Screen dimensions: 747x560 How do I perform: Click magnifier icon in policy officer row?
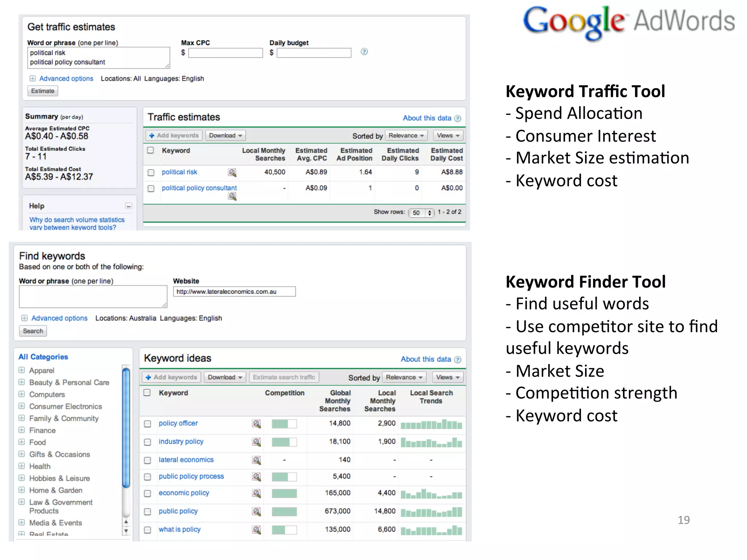click(256, 424)
